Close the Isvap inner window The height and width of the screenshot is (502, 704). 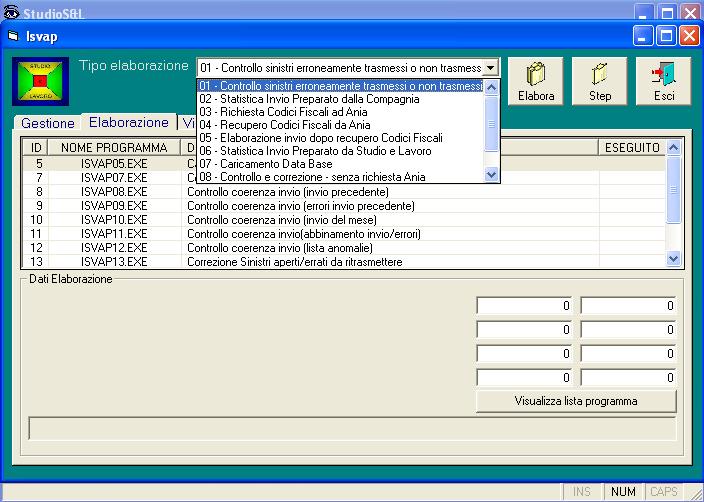[x=690, y=35]
